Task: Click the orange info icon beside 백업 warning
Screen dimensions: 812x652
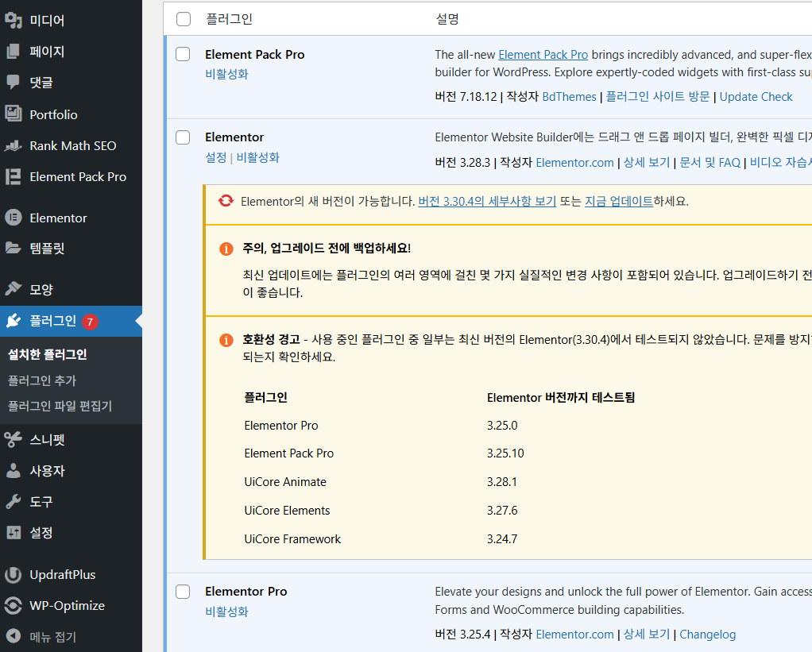Action: pos(226,249)
